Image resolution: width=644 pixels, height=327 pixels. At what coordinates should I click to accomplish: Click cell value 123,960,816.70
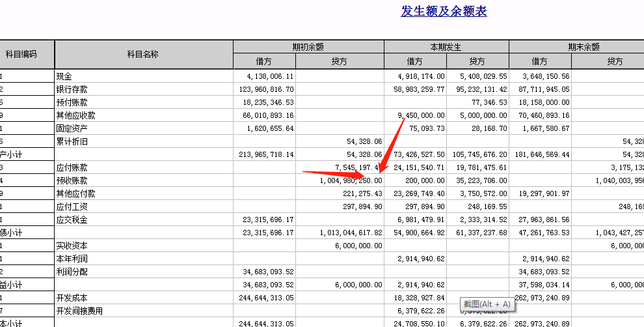pyautogui.click(x=267, y=89)
